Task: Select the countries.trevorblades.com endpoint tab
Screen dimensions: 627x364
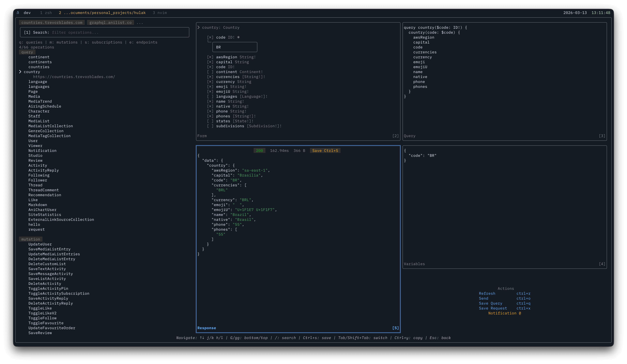Action: point(52,23)
